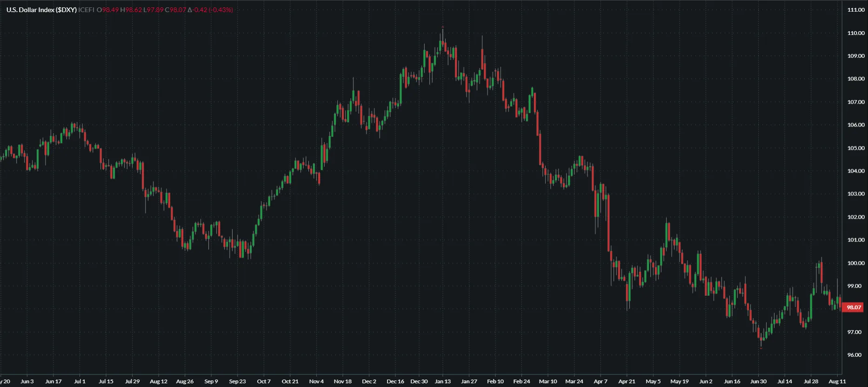Click the Jul 1 date label
The image size is (868, 387).
(80, 381)
